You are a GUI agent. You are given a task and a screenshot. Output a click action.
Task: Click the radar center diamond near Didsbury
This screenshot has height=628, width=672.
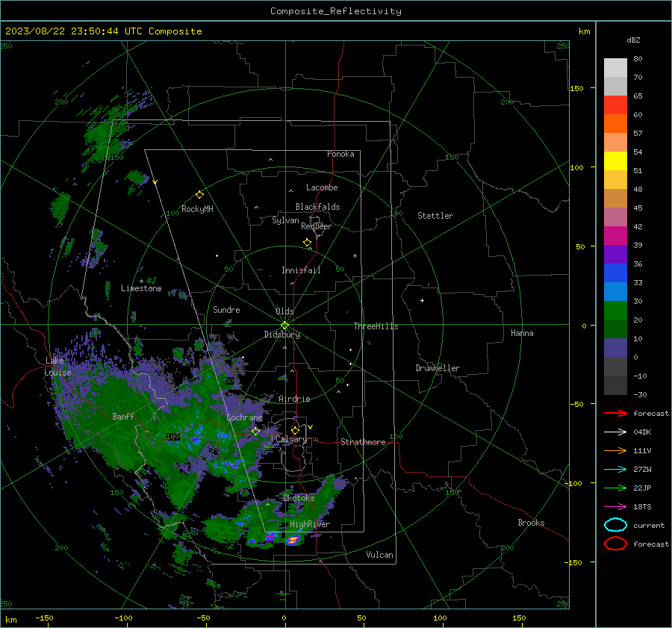coord(285,325)
